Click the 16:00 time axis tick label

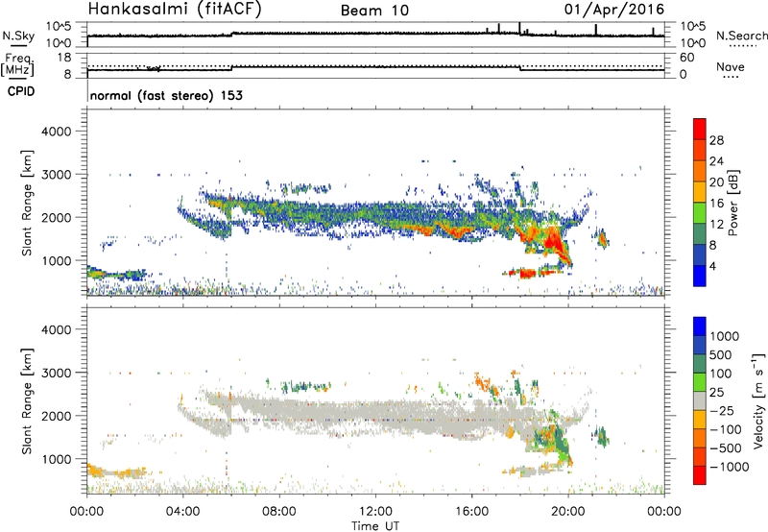[x=471, y=511]
